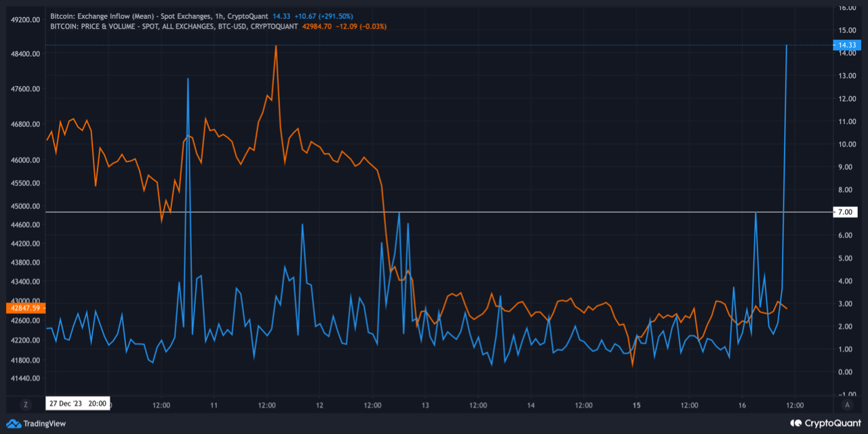Screen dimensions: 868x434
Task: Click the TradingView logo
Action: (35, 422)
